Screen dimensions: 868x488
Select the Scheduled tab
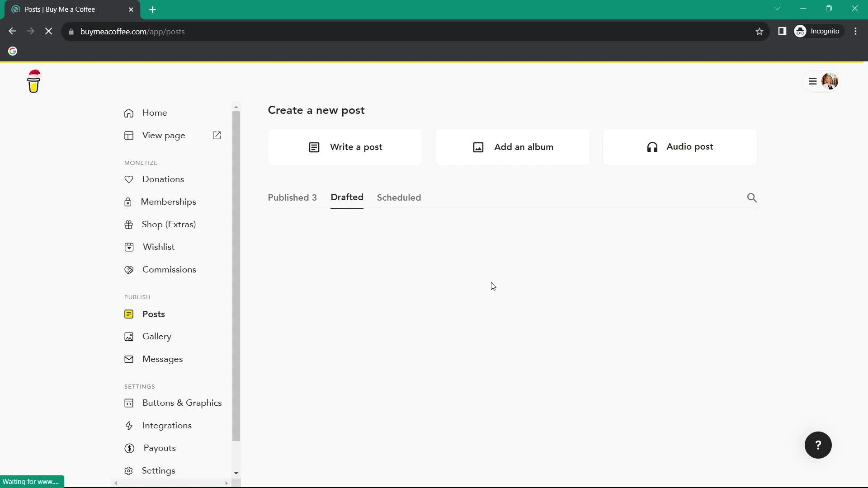pos(399,197)
